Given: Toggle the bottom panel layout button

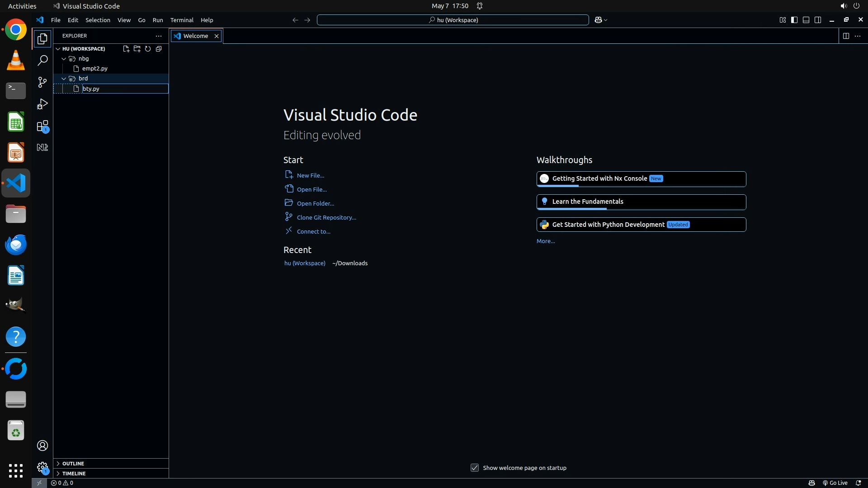Looking at the screenshot, I should 806,20.
